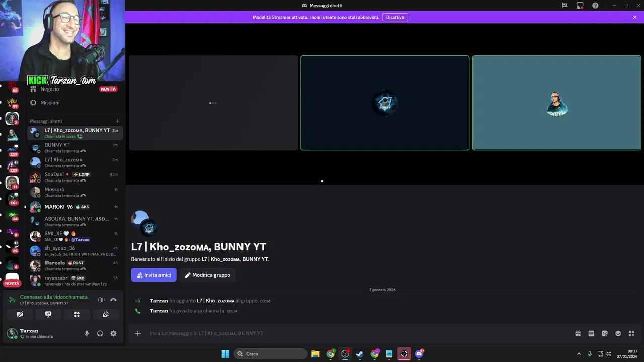This screenshot has height=362, width=644.
Task: Open server icon with badge 99
Action: click(x=12, y=103)
